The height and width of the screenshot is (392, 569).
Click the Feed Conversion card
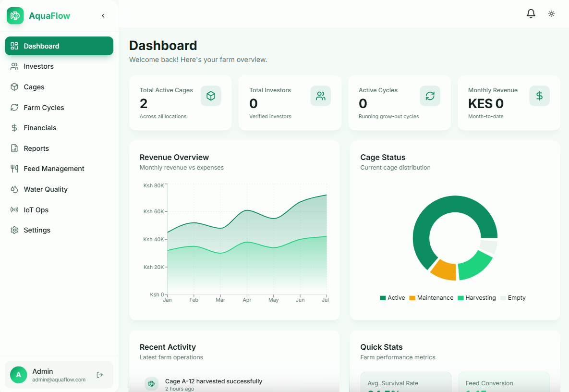click(x=504, y=382)
